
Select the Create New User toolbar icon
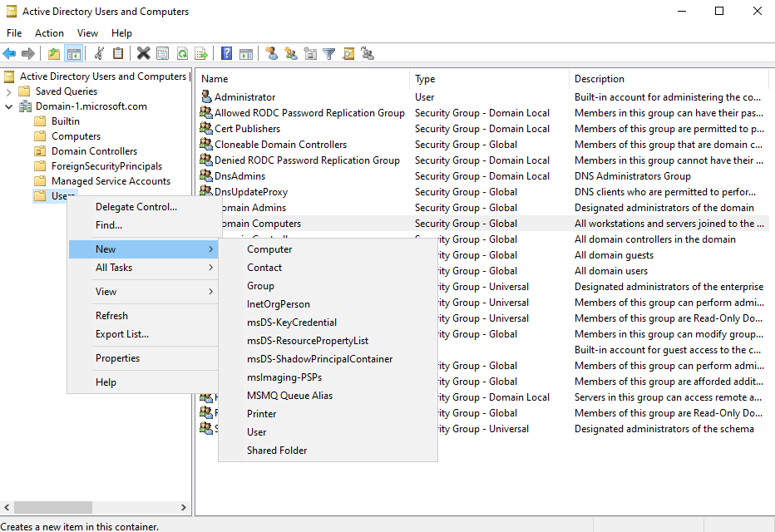272,53
